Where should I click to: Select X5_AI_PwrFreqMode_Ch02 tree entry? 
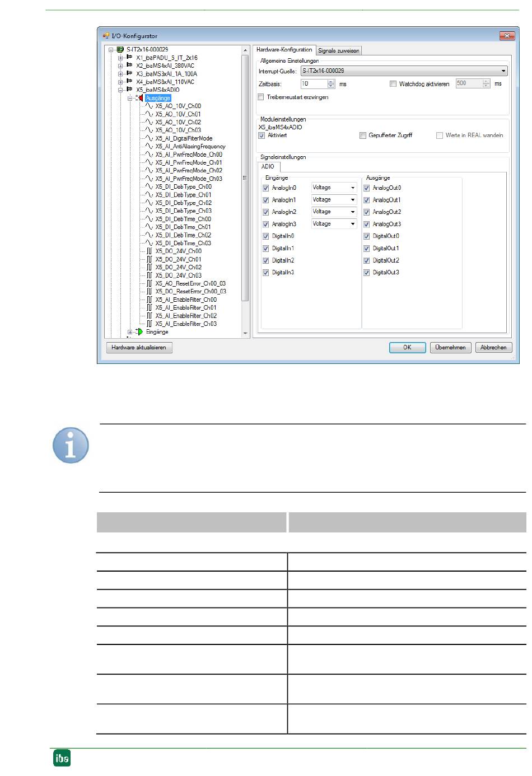189,171
